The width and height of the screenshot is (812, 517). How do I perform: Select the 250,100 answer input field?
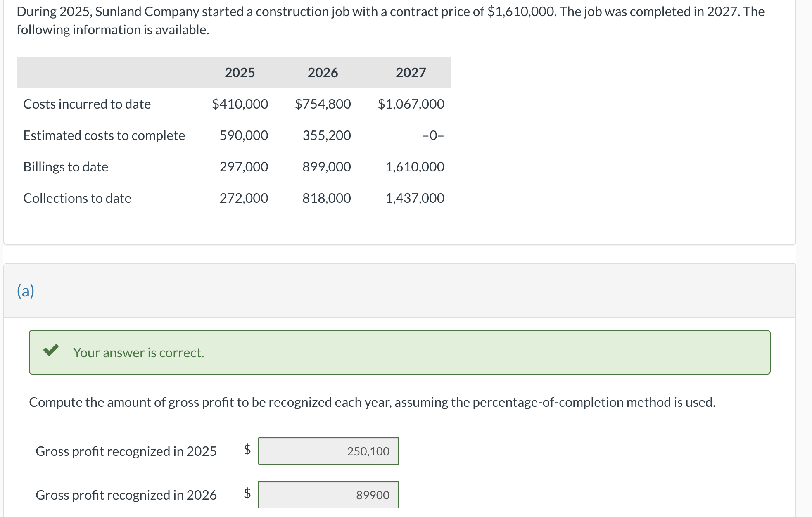pyautogui.click(x=328, y=451)
